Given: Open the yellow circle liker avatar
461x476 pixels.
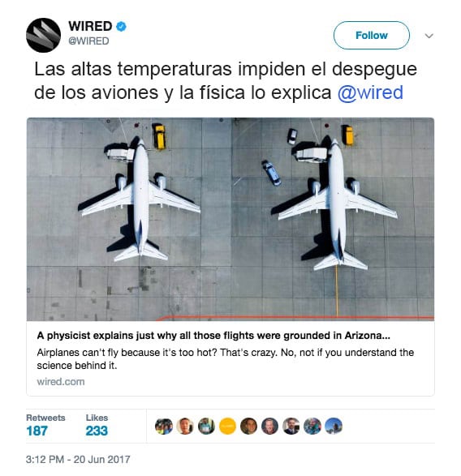Looking at the screenshot, I should tap(227, 426).
